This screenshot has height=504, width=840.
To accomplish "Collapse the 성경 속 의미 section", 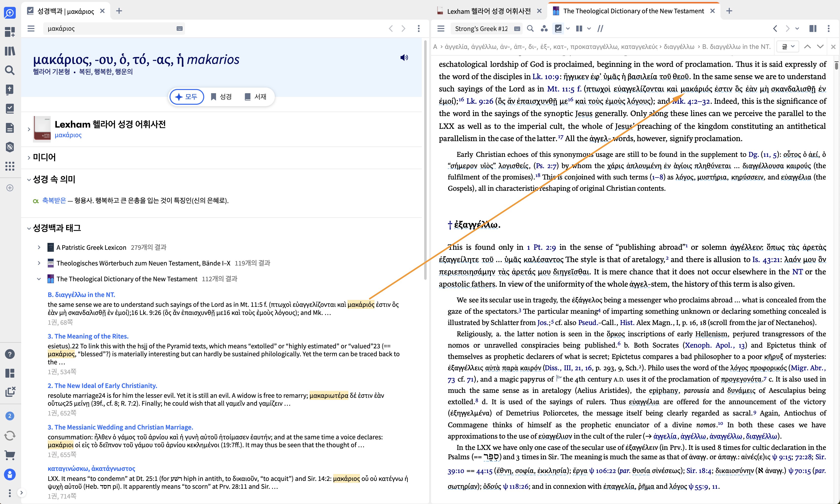I will pos(29,180).
